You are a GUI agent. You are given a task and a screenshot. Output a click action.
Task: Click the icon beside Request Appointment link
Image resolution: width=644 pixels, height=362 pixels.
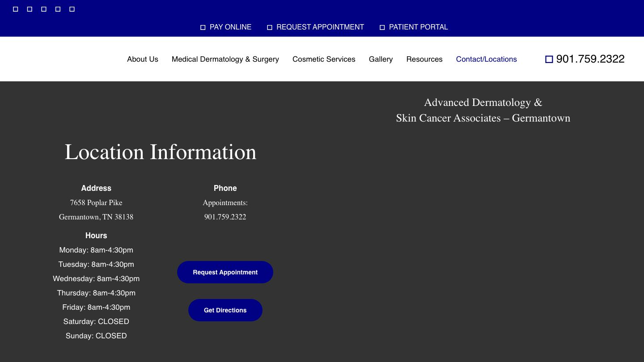tap(270, 27)
